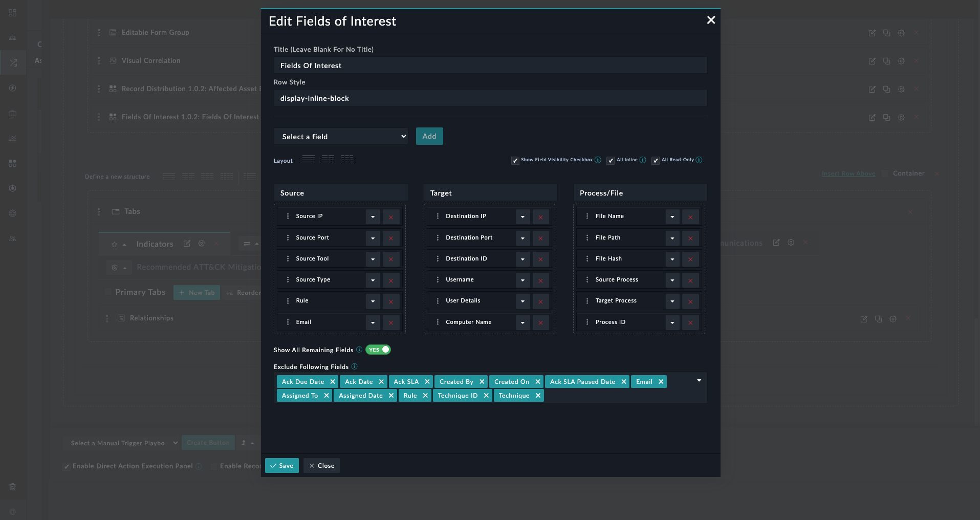
Task: Remove Ack Due Date from excluded fields
Action: tap(333, 382)
